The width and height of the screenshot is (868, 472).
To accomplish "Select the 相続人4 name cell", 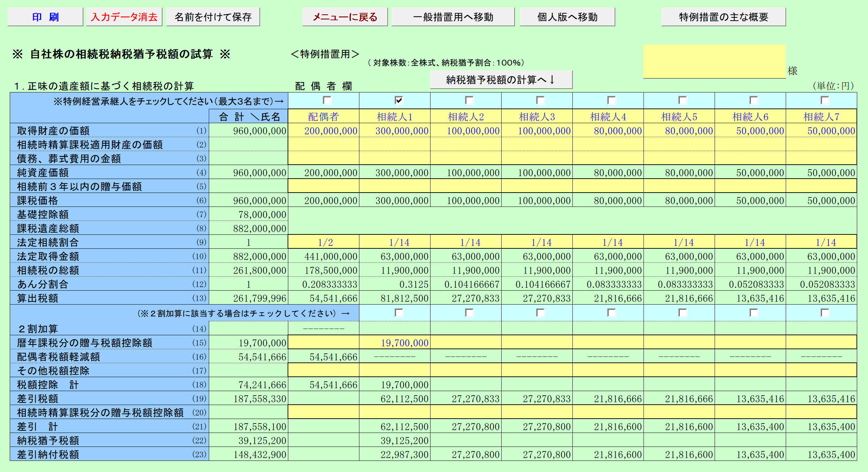I will [x=608, y=116].
